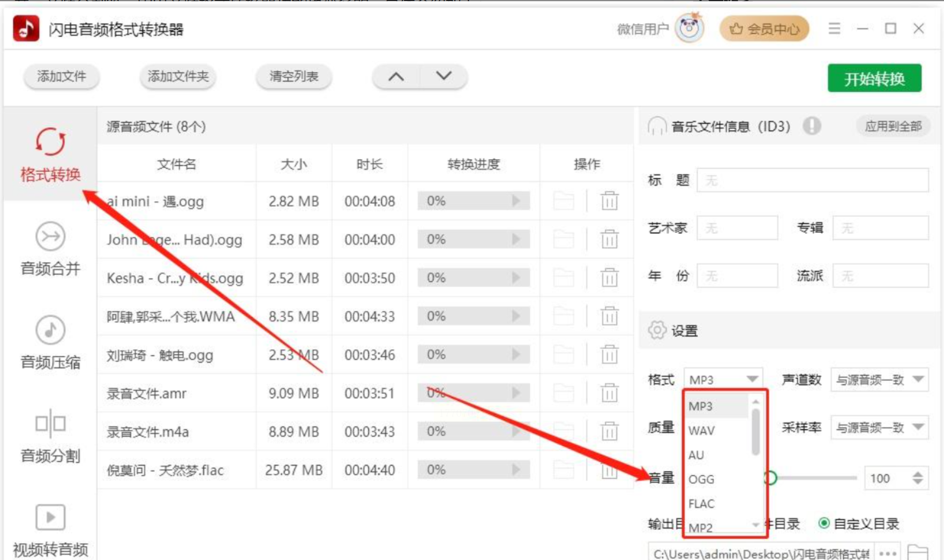944x560 pixels.
Task: Open the 采样率 dropdown
Action: [879, 427]
